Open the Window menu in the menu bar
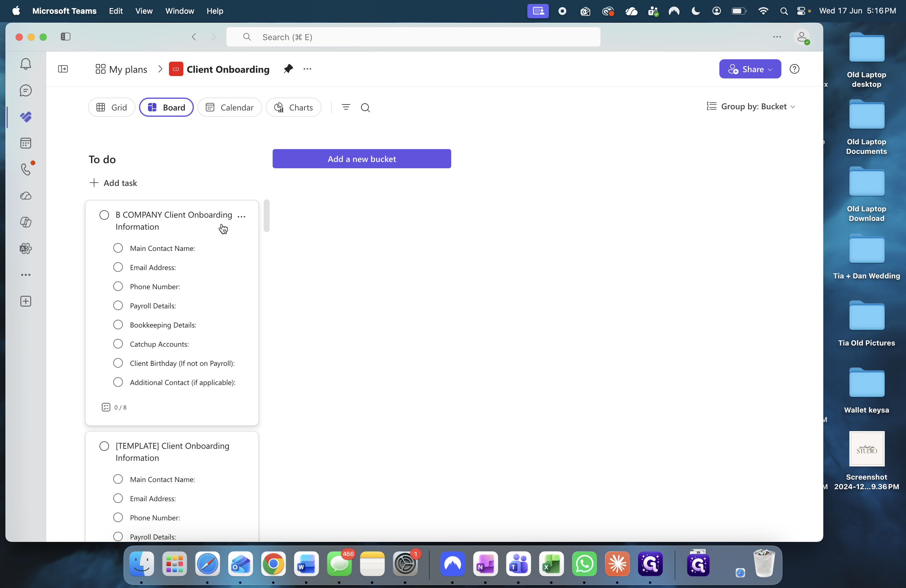 click(x=180, y=11)
